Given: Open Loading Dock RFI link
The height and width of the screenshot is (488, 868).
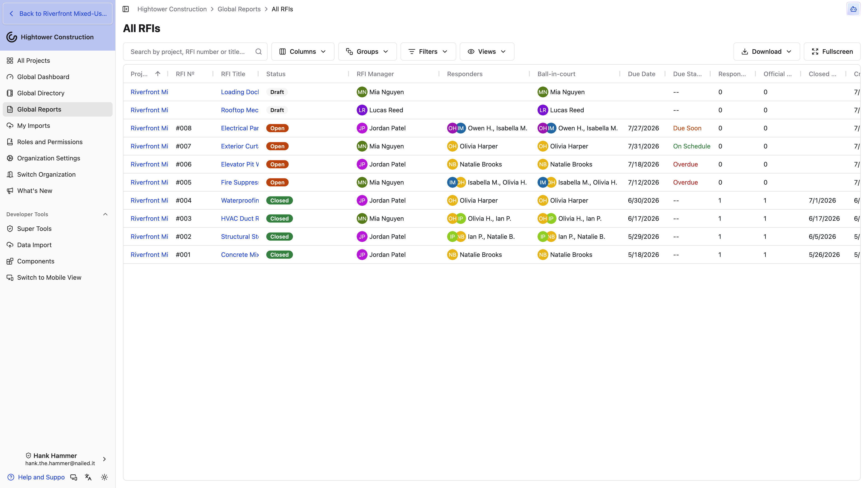Looking at the screenshot, I should click(x=240, y=92).
